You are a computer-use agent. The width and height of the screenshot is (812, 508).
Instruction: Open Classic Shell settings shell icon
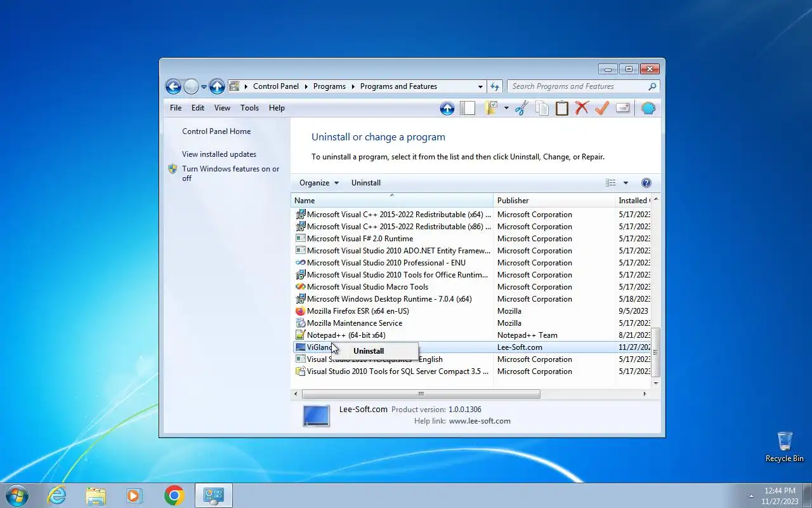pos(648,109)
